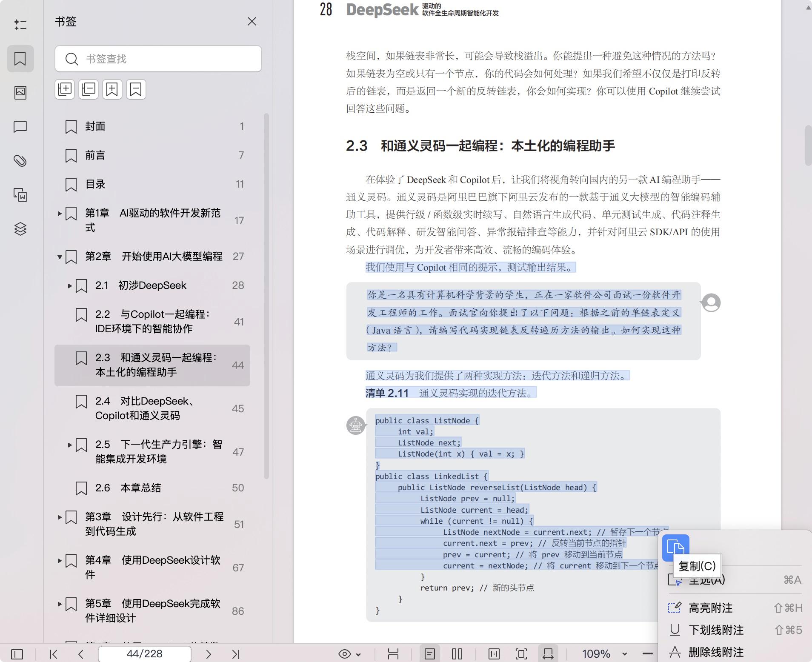Click the robot avatar beside code
Screen dimensions: 812x662
click(x=356, y=425)
